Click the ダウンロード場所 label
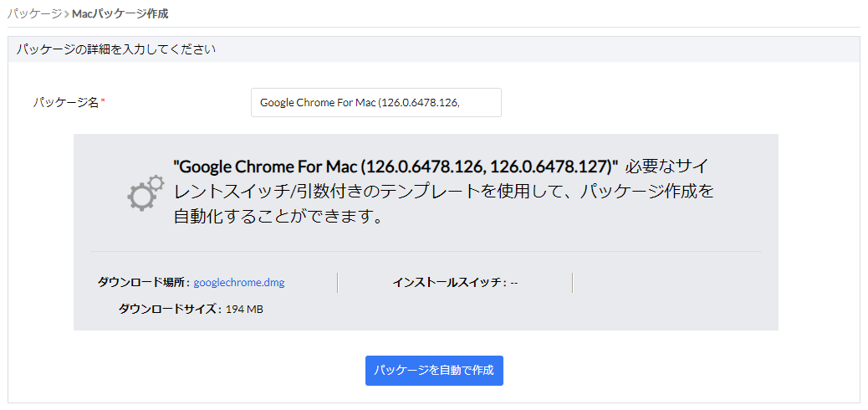Image resolution: width=868 pixels, height=410 pixels. (x=143, y=283)
